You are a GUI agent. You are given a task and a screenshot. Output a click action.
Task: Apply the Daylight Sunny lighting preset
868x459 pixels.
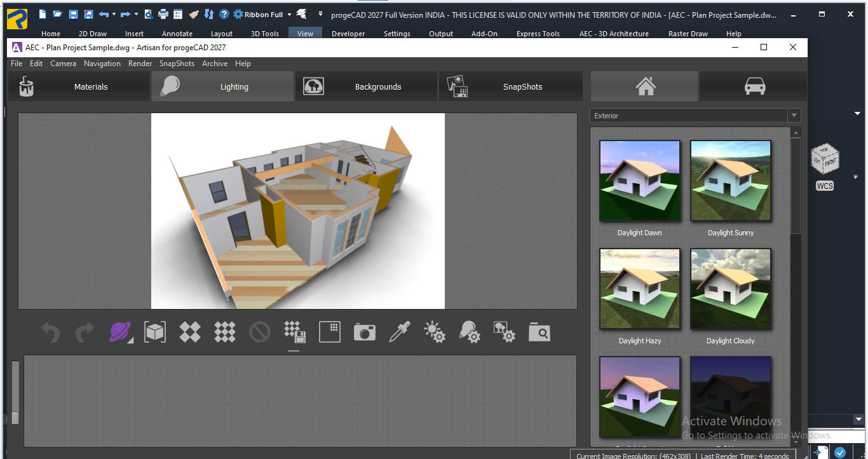[731, 181]
